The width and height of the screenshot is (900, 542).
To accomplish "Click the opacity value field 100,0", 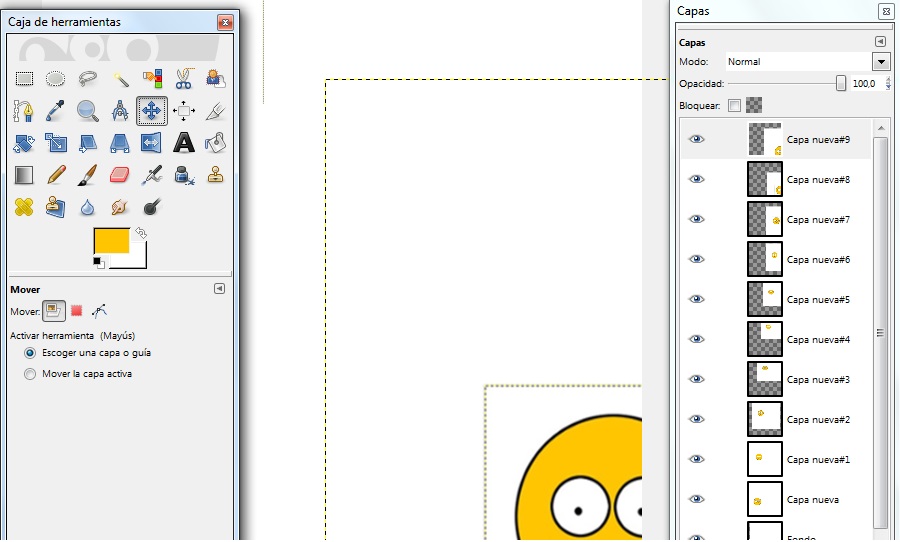I will pyautogui.click(x=865, y=83).
